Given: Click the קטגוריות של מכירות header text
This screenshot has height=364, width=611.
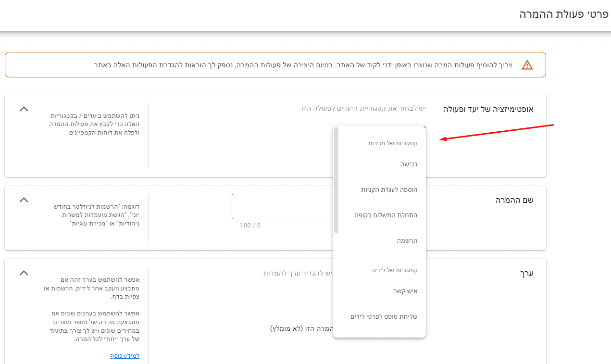Looking at the screenshot, I should [x=393, y=143].
